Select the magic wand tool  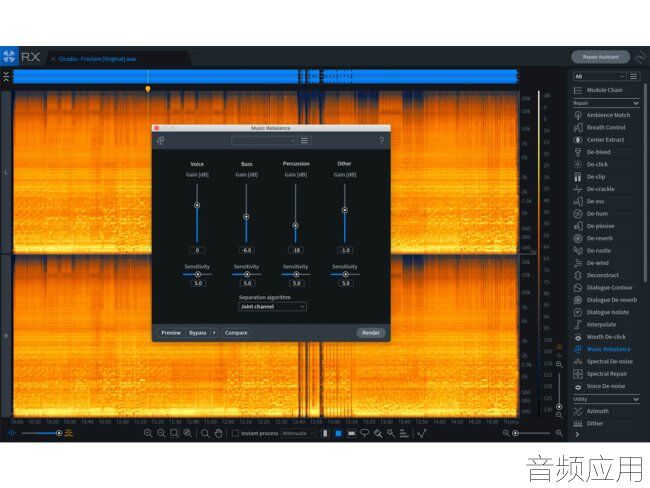(x=390, y=433)
